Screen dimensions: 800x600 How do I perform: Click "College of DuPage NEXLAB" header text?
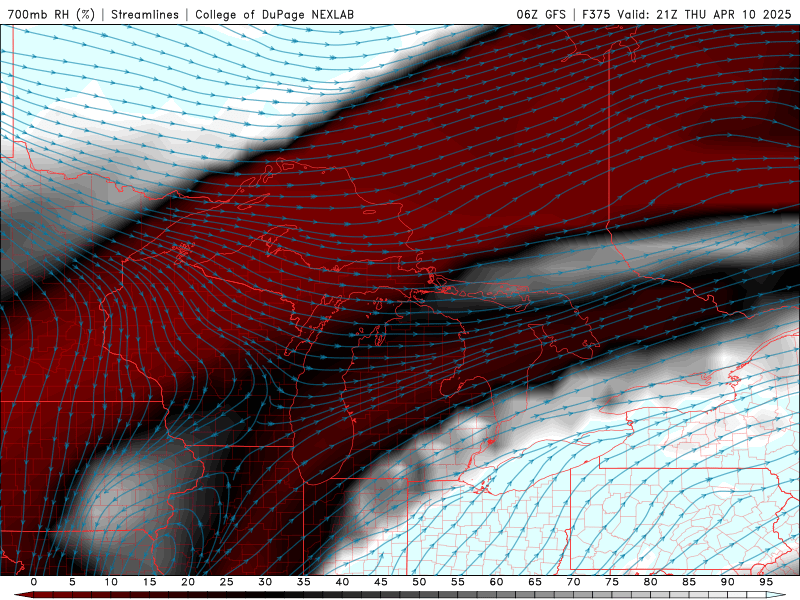pyautogui.click(x=274, y=14)
